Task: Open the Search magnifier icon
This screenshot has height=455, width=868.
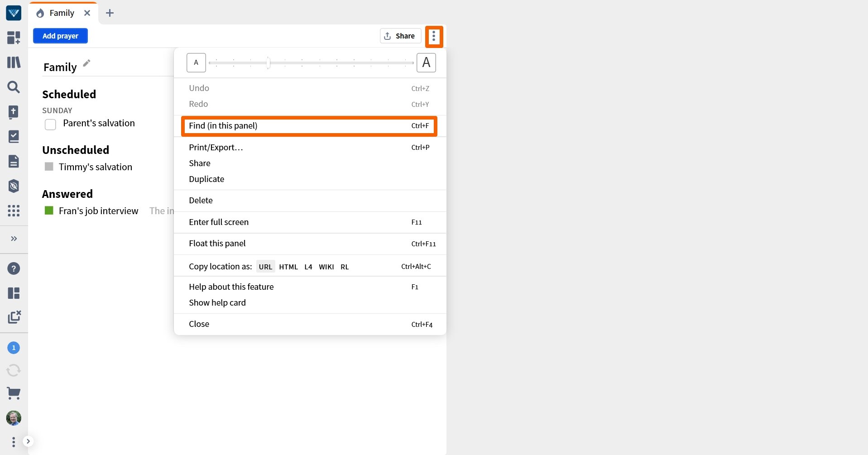Action: point(14,87)
